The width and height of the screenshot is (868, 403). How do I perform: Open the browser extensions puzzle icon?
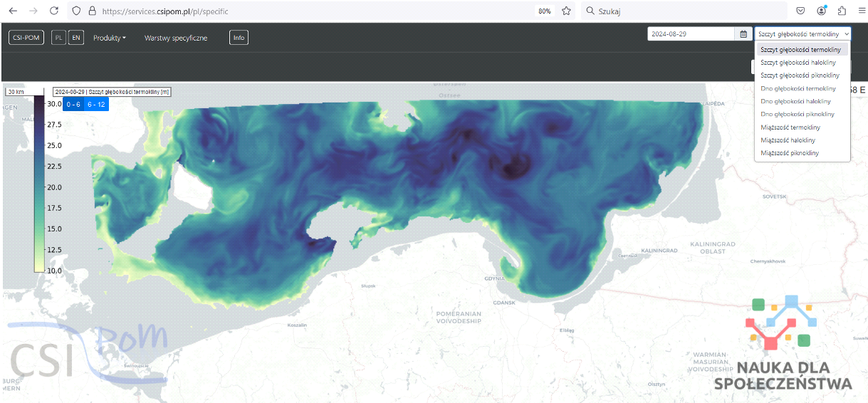click(x=842, y=11)
